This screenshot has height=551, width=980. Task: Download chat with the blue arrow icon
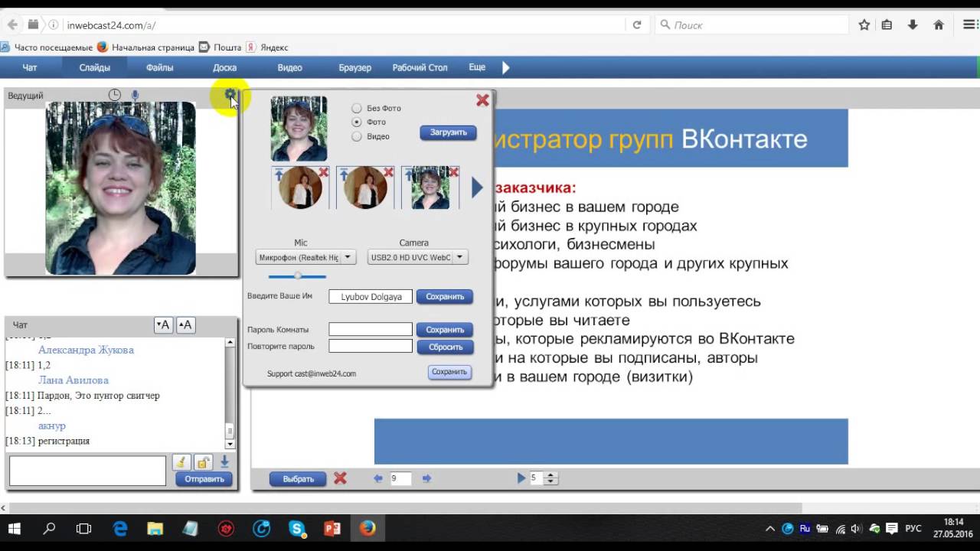coord(224,461)
